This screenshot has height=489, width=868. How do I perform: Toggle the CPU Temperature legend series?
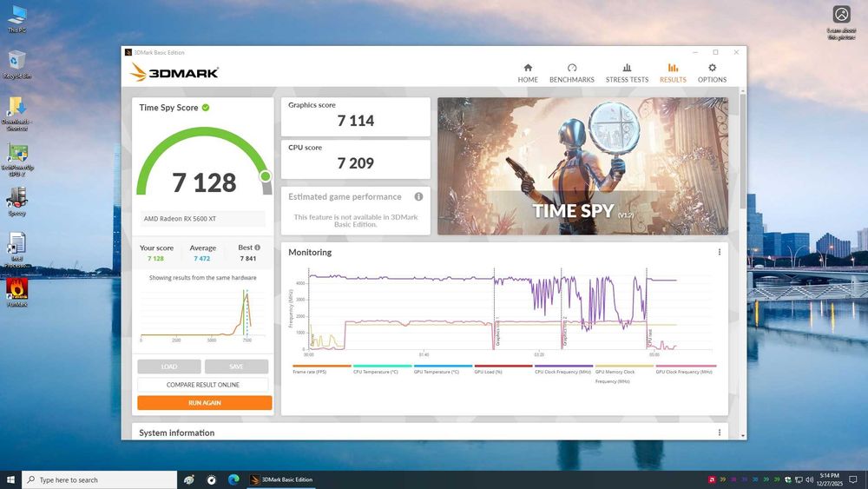click(382, 369)
